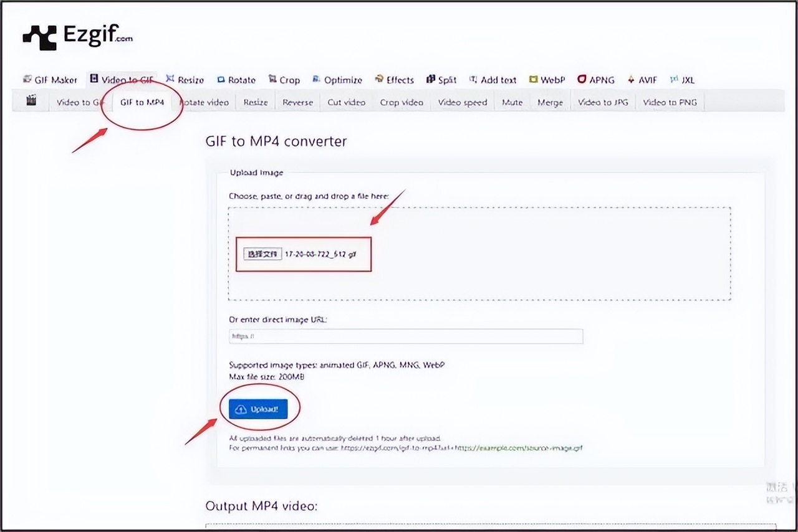The image size is (798, 532).
Task: Open the Video speed tab
Action: (462, 102)
